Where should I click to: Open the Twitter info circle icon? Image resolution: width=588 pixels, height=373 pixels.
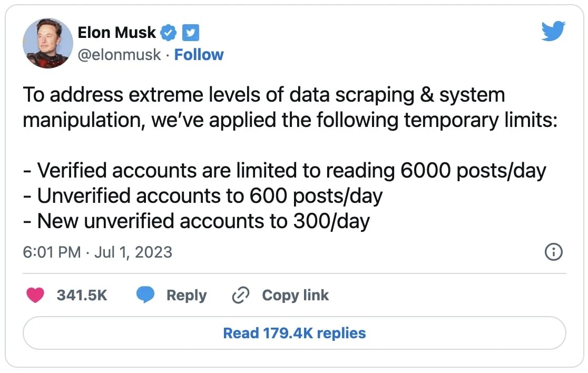click(553, 252)
